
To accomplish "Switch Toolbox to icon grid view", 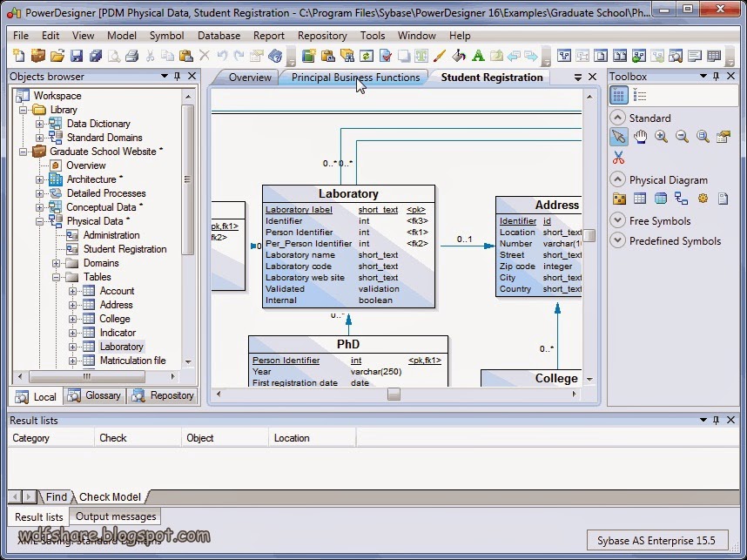I will tap(618, 95).
